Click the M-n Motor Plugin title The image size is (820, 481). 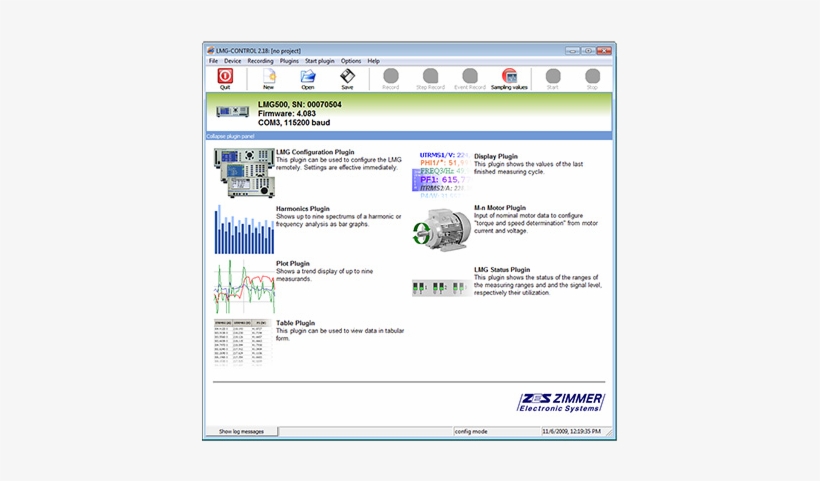pyautogui.click(x=499, y=208)
